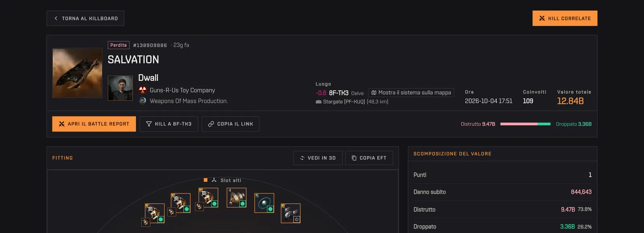Open Dwall's character portrait

[120, 88]
